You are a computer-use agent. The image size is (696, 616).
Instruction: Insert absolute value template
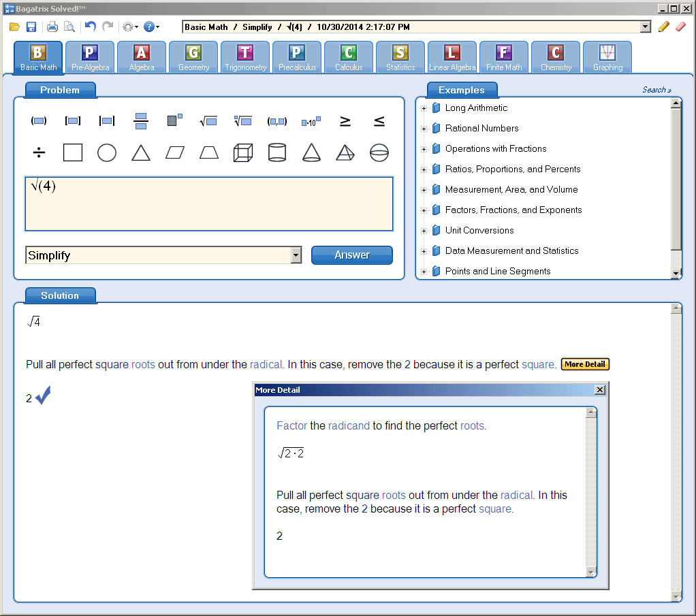pos(107,120)
